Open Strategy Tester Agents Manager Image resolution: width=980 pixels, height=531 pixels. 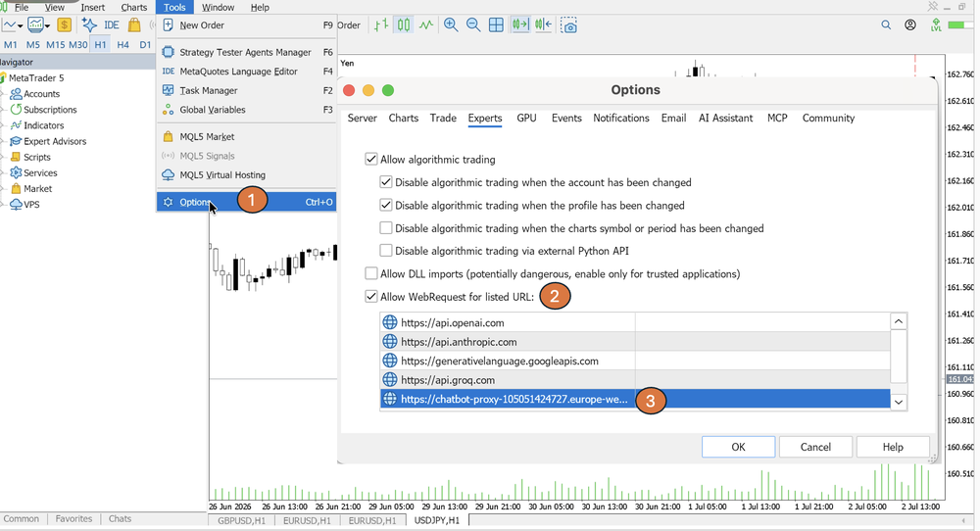(x=246, y=53)
